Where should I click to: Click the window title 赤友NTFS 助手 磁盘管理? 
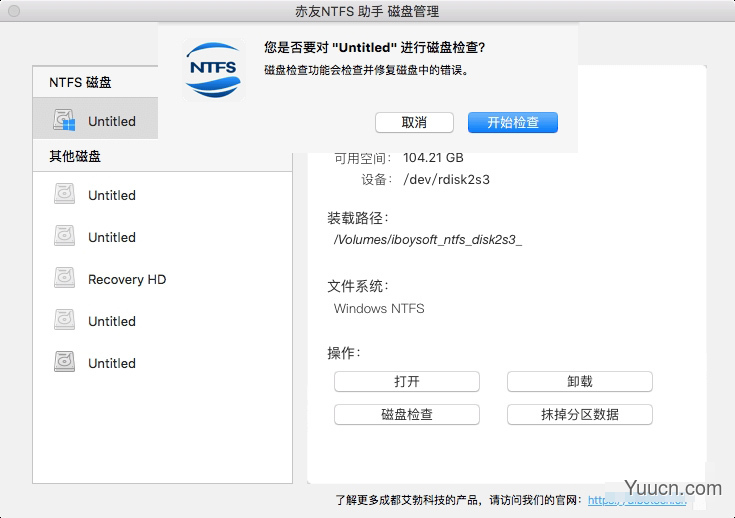click(x=367, y=11)
